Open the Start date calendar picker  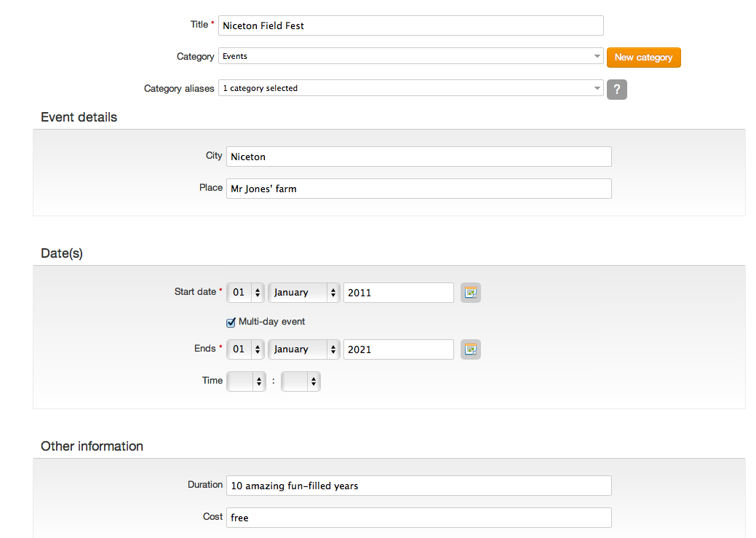click(x=471, y=293)
